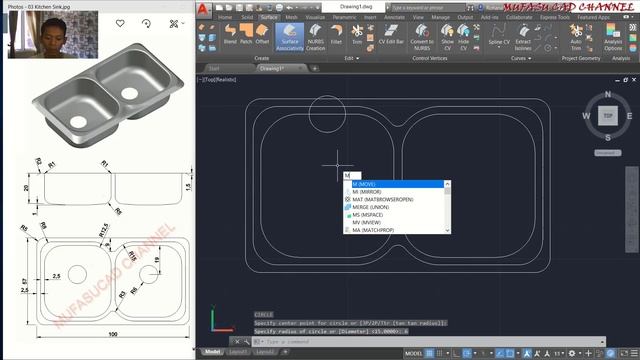This screenshot has height=360, width=640.
Task: Click N on the ViewCube compass
Action: point(608,94)
